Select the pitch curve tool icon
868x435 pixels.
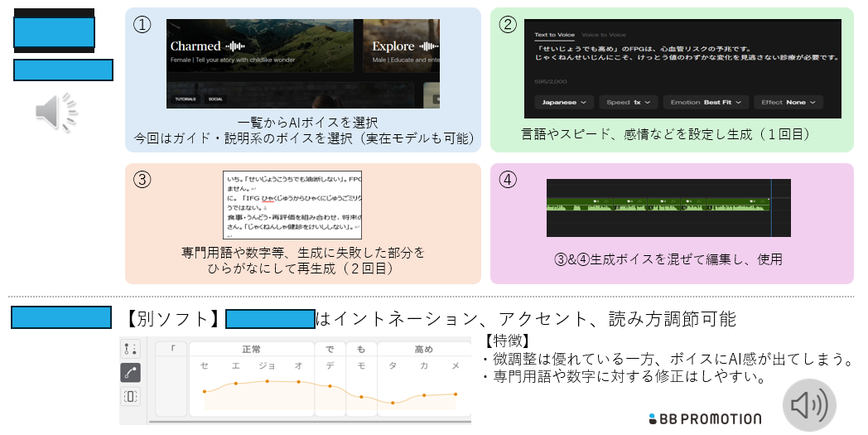(130, 373)
